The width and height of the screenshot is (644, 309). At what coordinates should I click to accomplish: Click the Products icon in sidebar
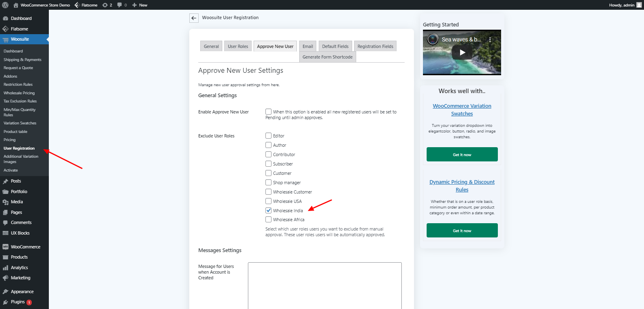tap(5, 257)
